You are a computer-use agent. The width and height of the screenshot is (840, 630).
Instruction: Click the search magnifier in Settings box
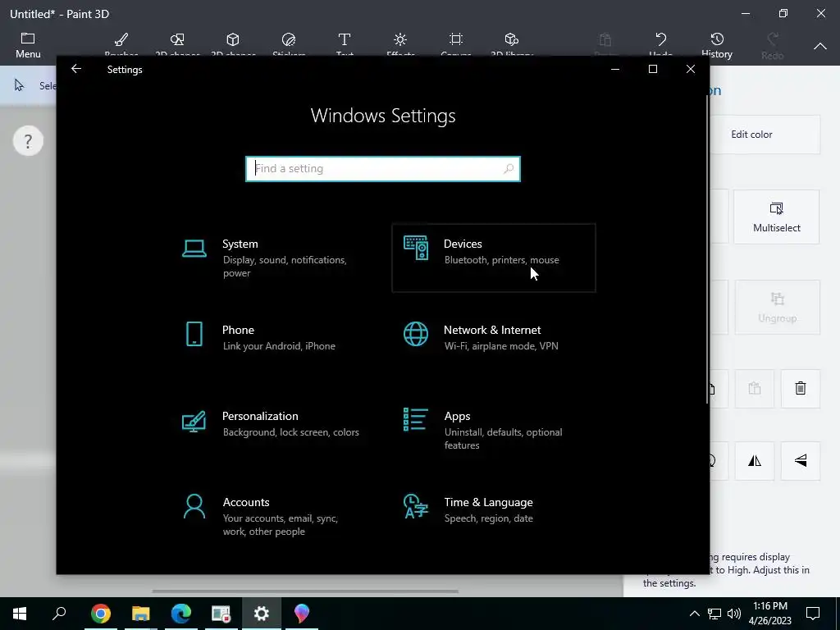point(508,169)
